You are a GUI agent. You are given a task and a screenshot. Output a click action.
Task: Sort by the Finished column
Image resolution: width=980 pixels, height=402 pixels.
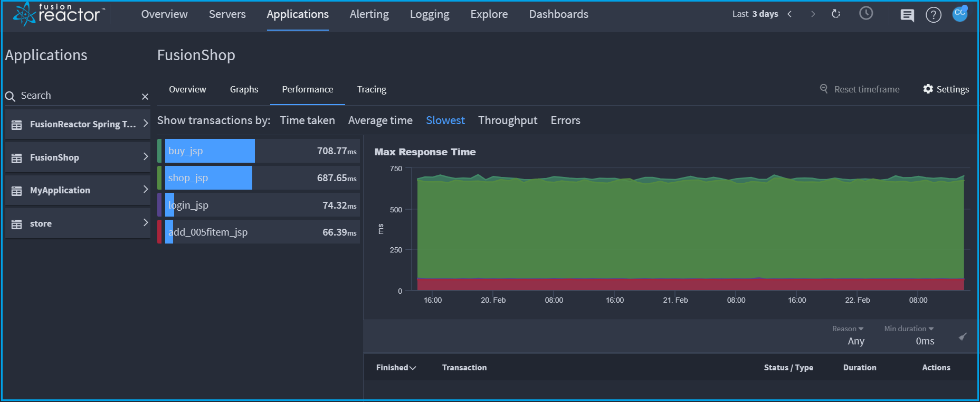(x=396, y=368)
